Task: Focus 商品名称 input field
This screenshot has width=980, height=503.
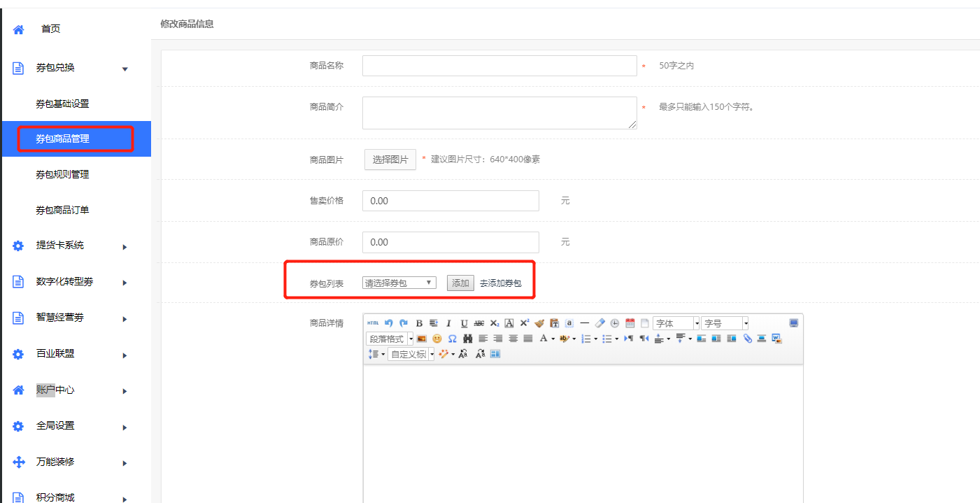Action: click(499, 66)
